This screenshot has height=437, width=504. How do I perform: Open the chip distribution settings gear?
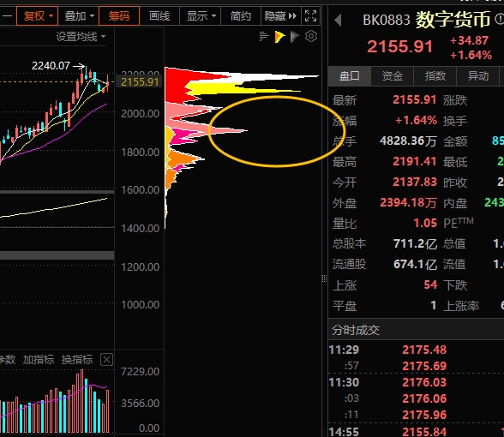pos(311,36)
